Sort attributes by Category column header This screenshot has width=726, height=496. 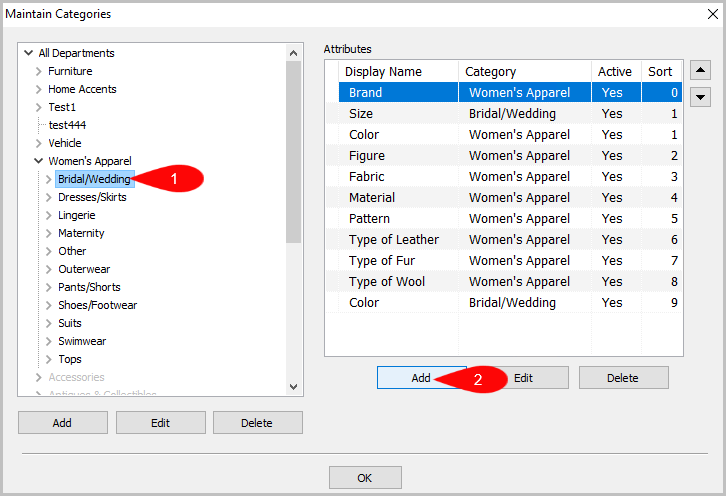(525, 72)
